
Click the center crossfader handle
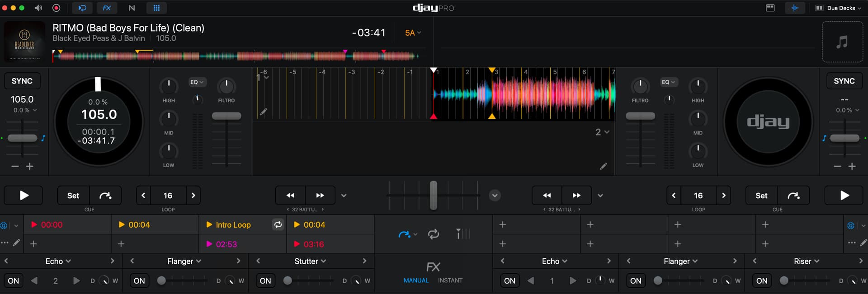coord(433,196)
